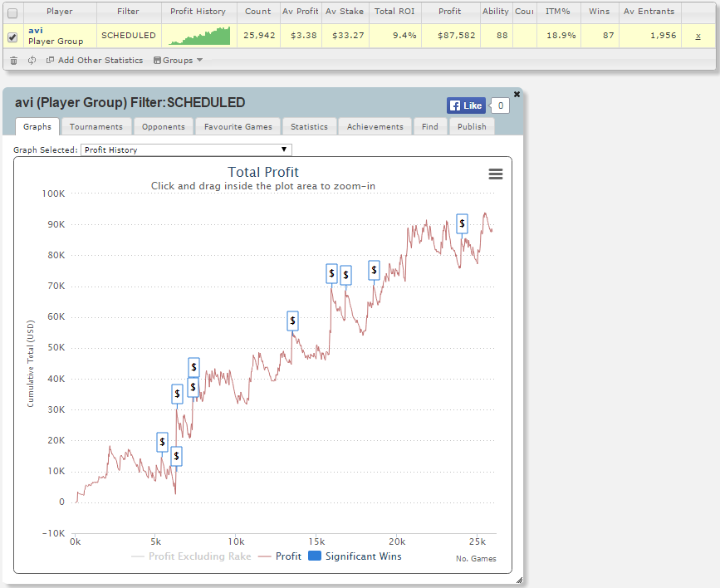This screenshot has width=720, height=588.
Task: Sort by the Player column header
Action: click(59, 12)
